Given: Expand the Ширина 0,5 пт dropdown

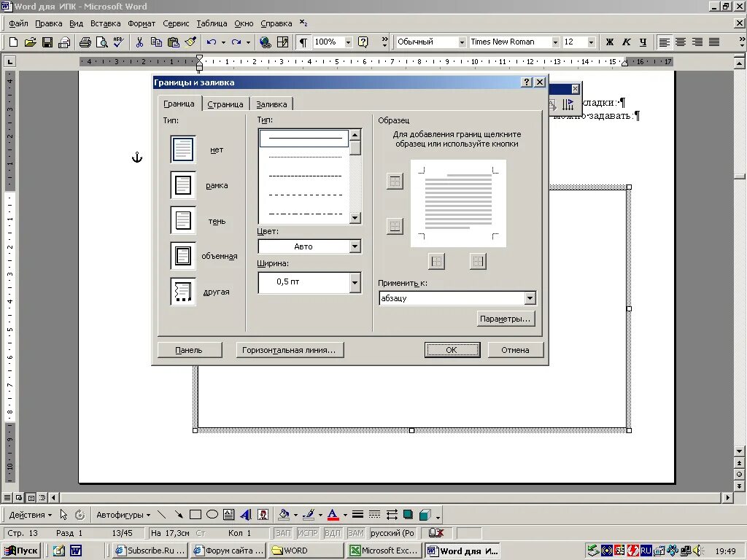Looking at the screenshot, I should click(x=355, y=282).
